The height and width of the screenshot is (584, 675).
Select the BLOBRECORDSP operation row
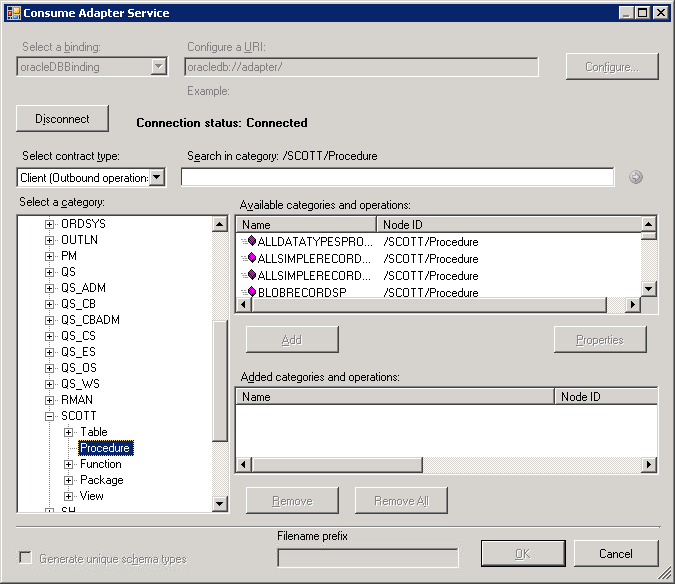click(438, 292)
